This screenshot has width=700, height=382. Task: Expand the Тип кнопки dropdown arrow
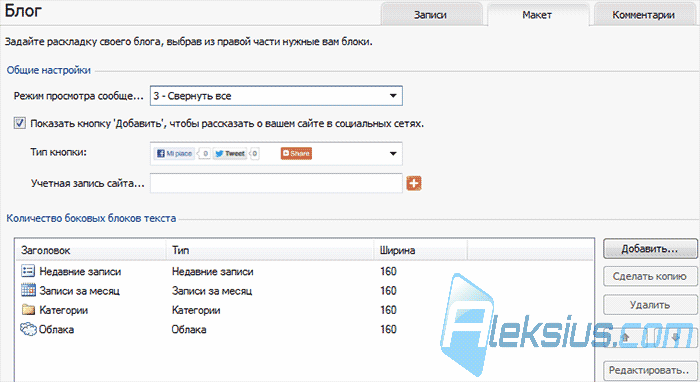pos(393,154)
